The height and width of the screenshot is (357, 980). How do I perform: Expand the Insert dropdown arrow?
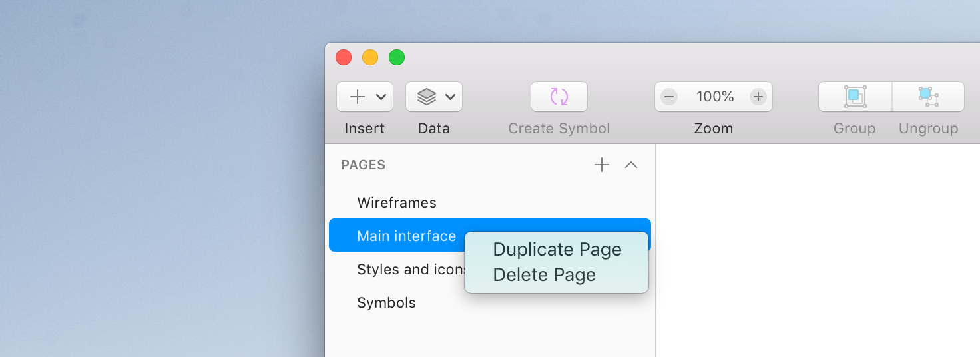coord(381,97)
